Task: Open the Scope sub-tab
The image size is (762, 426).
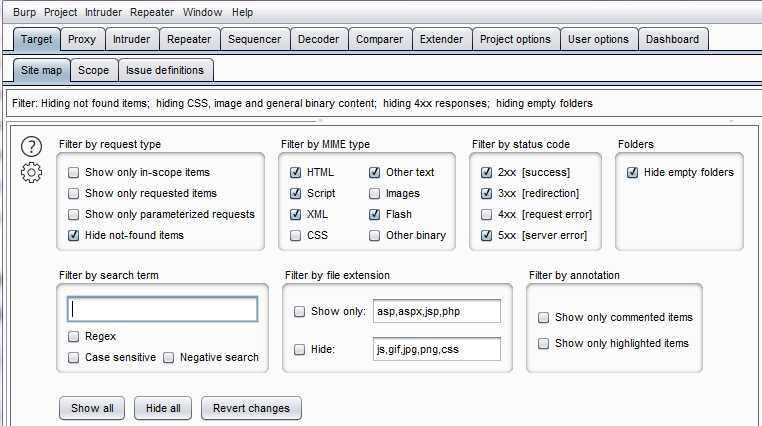Action: pyautogui.click(x=93, y=70)
